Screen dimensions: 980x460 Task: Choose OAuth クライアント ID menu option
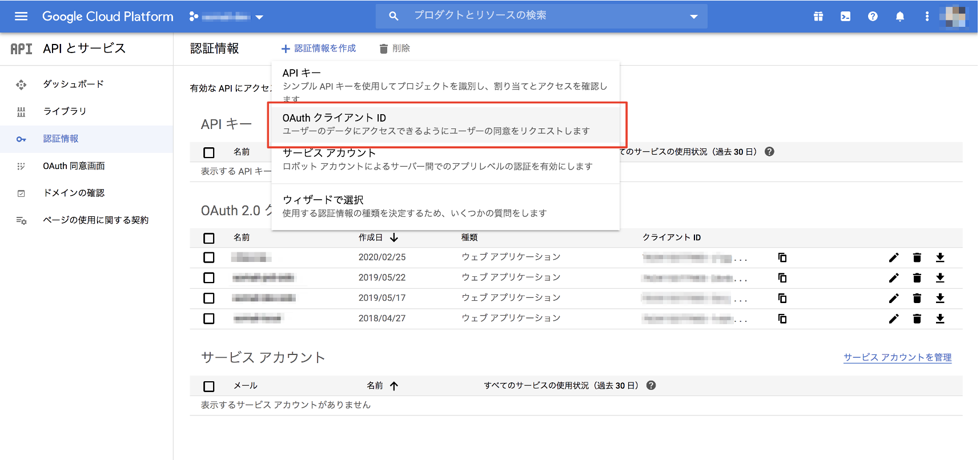point(445,124)
